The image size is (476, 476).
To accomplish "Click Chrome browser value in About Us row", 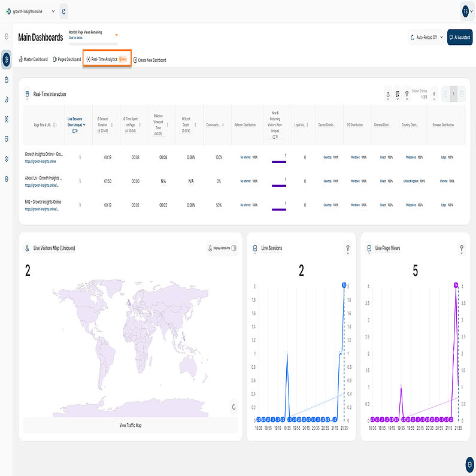I will [447, 181].
